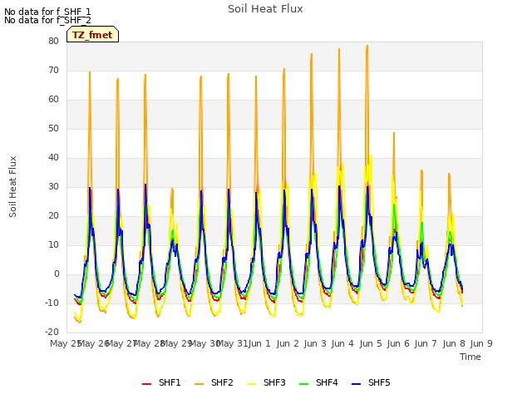Click the y-axis value 60
Screen dimensions: 532x399
coord(53,100)
